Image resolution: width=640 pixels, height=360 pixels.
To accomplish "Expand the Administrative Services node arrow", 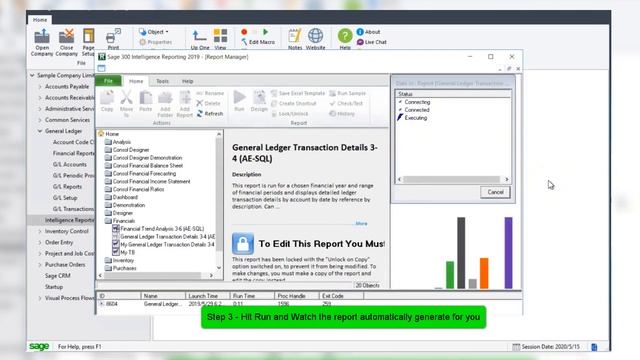I will [x=40, y=109].
